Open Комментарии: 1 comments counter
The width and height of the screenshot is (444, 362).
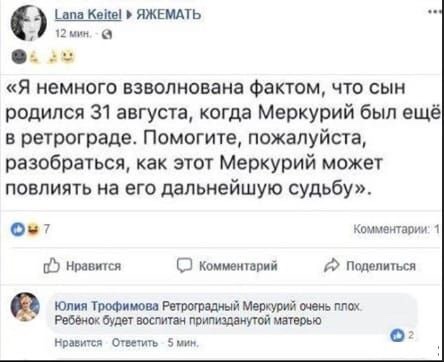(397, 229)
